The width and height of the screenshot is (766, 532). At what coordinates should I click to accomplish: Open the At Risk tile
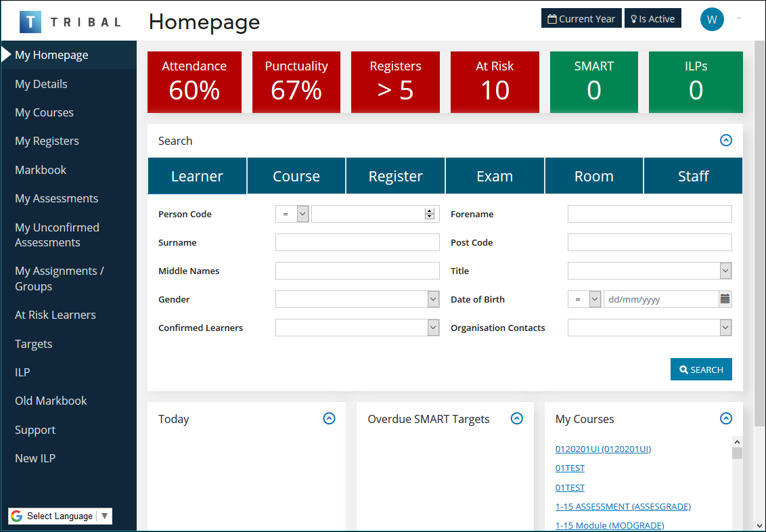click(x=495, y=82)
